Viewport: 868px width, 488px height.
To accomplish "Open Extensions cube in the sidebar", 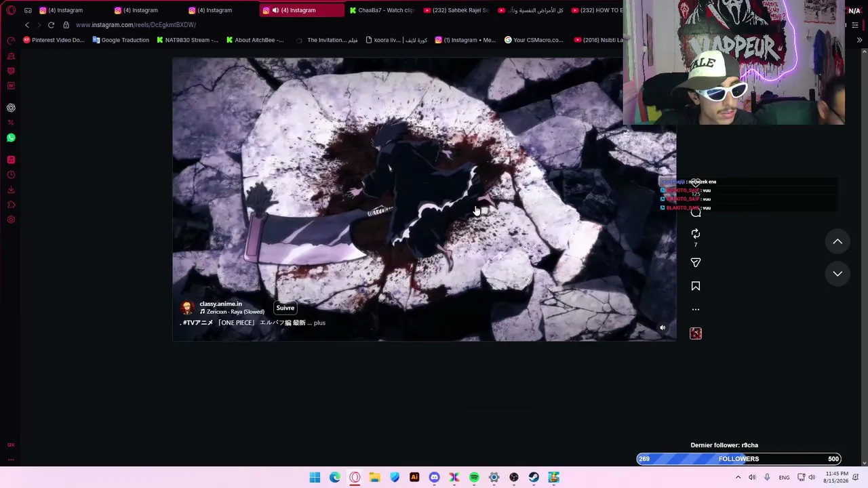I will (x=11, y=205).
